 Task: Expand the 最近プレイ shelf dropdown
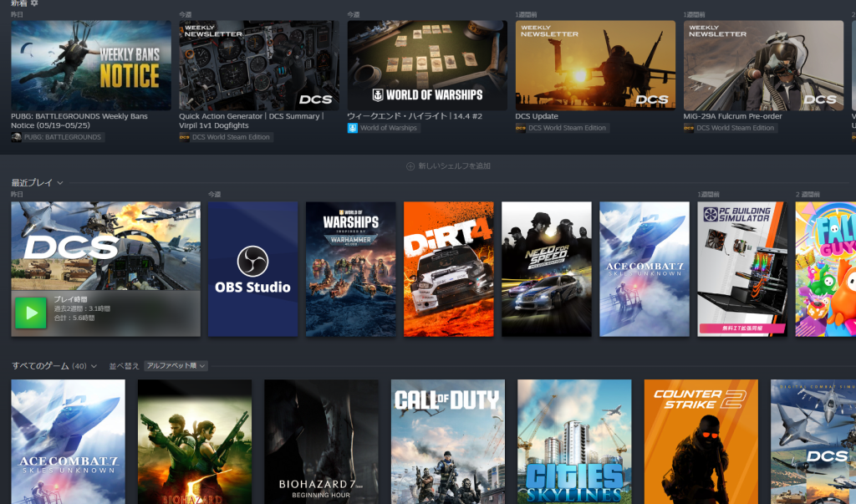point(60,182)
